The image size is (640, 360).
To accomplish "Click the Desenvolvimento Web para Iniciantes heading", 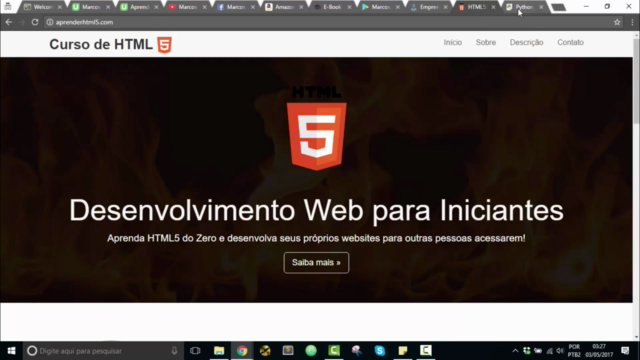I will (x=316, y=211).
